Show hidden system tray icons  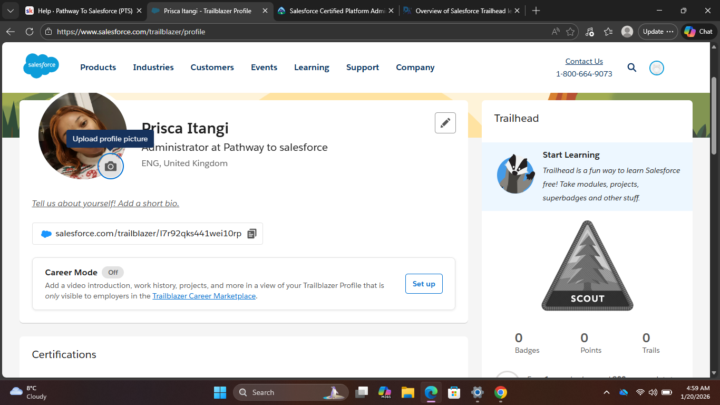point(607,393)
